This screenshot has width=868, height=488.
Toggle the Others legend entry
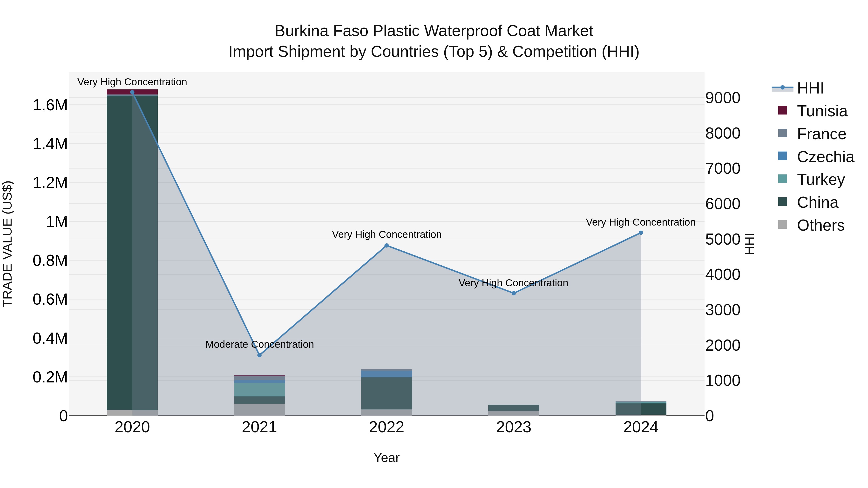[811, 225]
